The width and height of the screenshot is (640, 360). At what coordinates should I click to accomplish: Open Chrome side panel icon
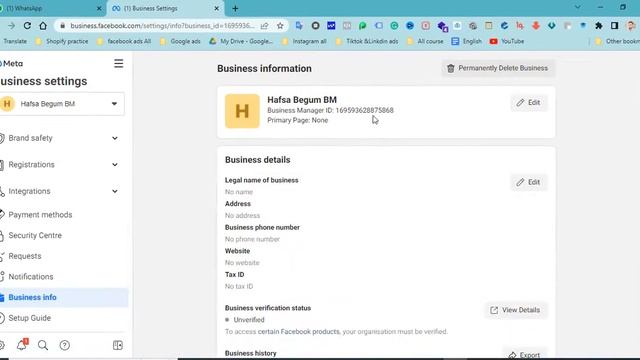(614, 26)
